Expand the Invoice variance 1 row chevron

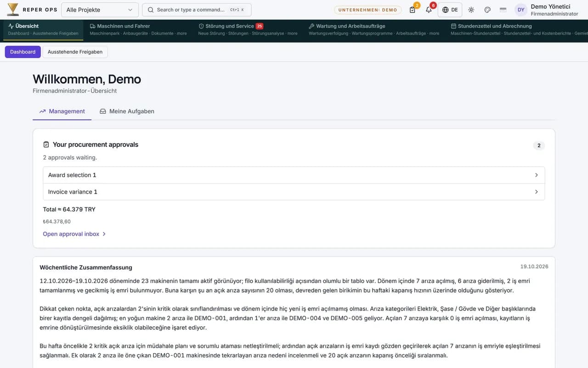537,192
